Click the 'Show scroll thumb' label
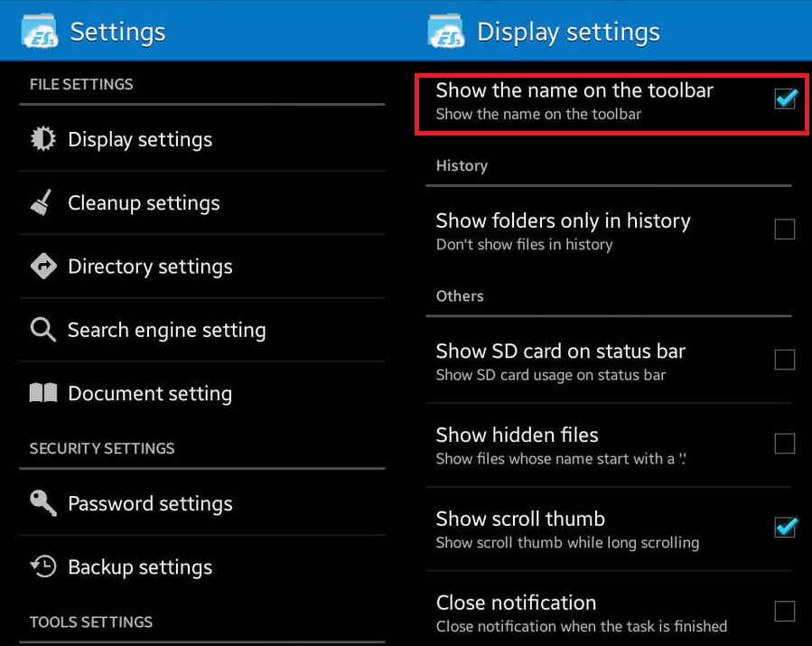812x646 pixels. [520, 520]
